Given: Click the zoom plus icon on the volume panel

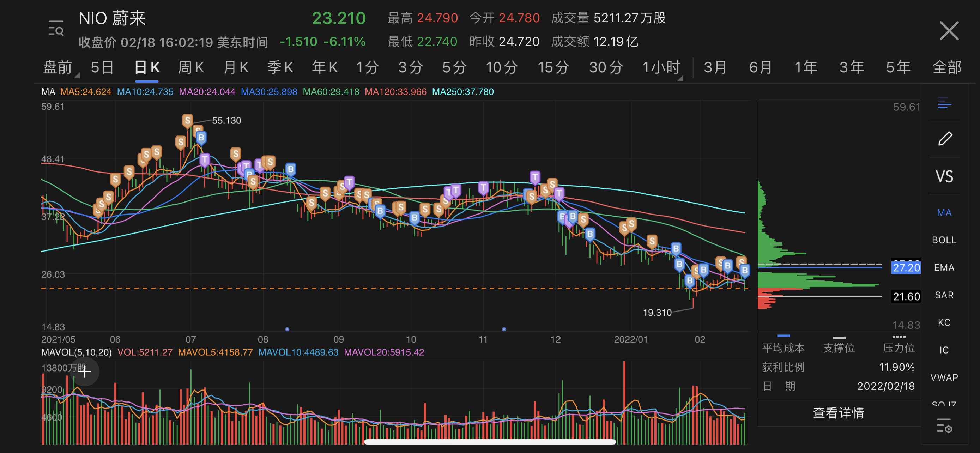Looking at the screenshot, I should (x=84, y=372).
